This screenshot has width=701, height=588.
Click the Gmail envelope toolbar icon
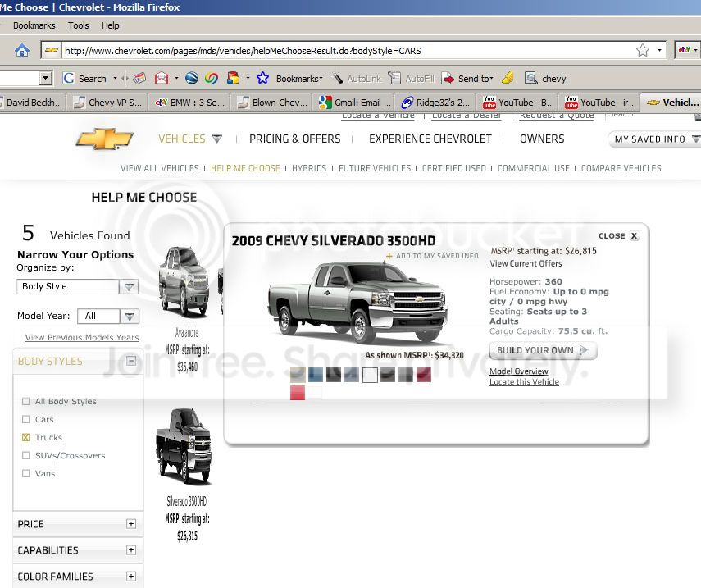point(162,78)
